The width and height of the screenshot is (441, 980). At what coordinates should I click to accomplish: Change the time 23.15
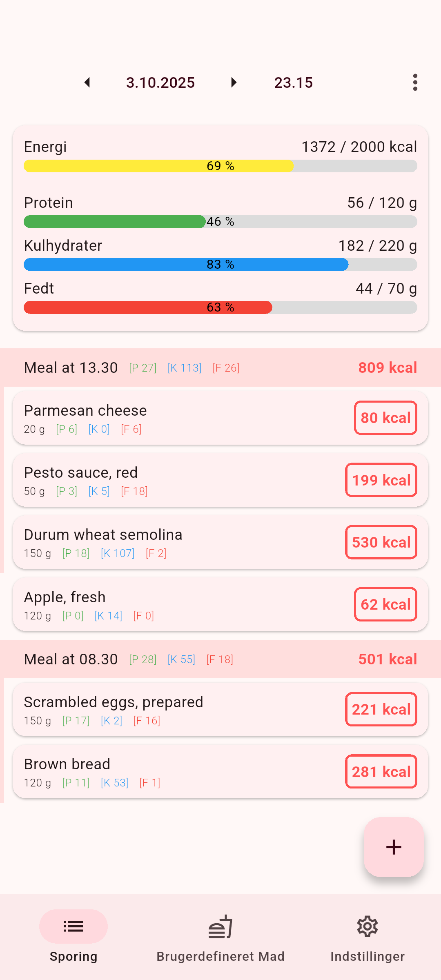[x=293, y=82]
